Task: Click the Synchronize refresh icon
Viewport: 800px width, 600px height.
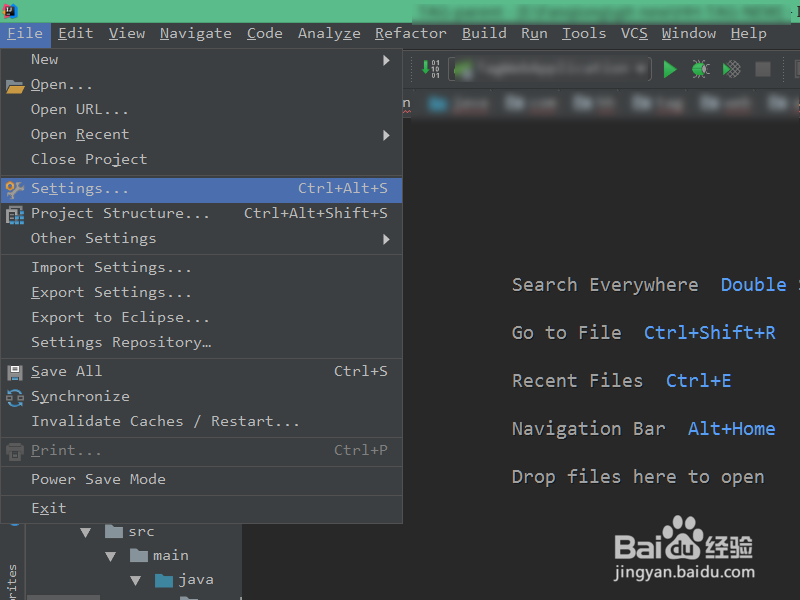Action: (14, 396)
